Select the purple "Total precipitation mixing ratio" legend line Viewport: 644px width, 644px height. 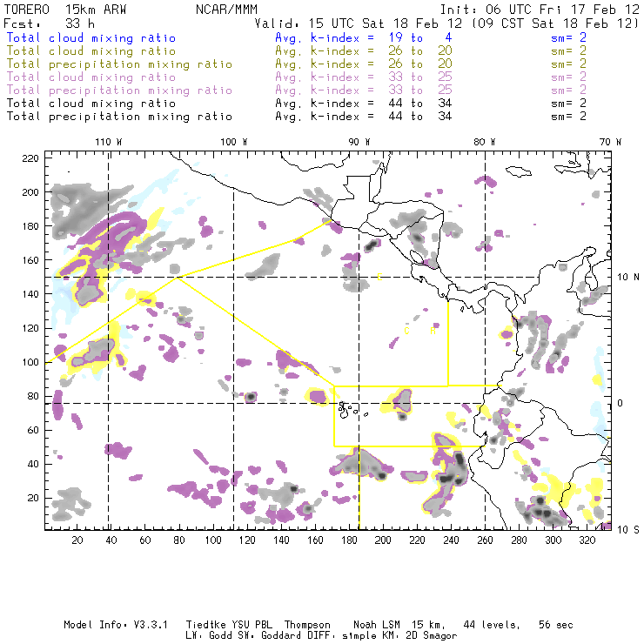(x=119, y=91)
